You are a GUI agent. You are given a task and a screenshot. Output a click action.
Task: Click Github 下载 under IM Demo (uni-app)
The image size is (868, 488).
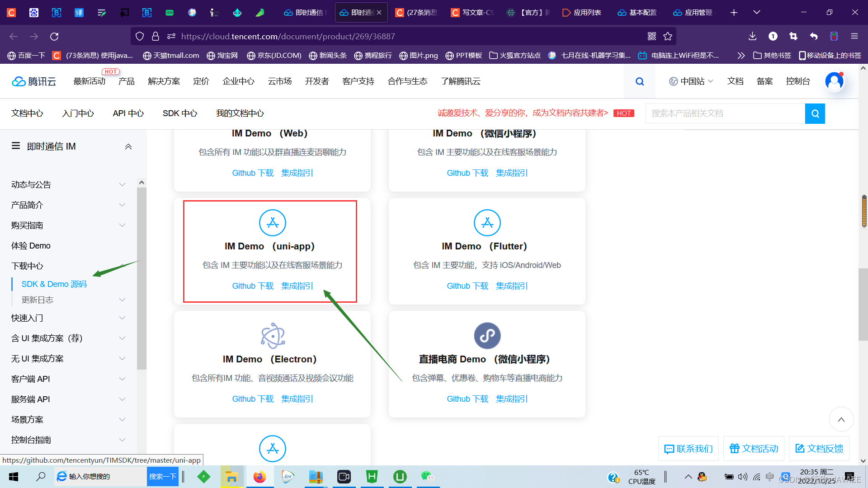coord(253,286)
